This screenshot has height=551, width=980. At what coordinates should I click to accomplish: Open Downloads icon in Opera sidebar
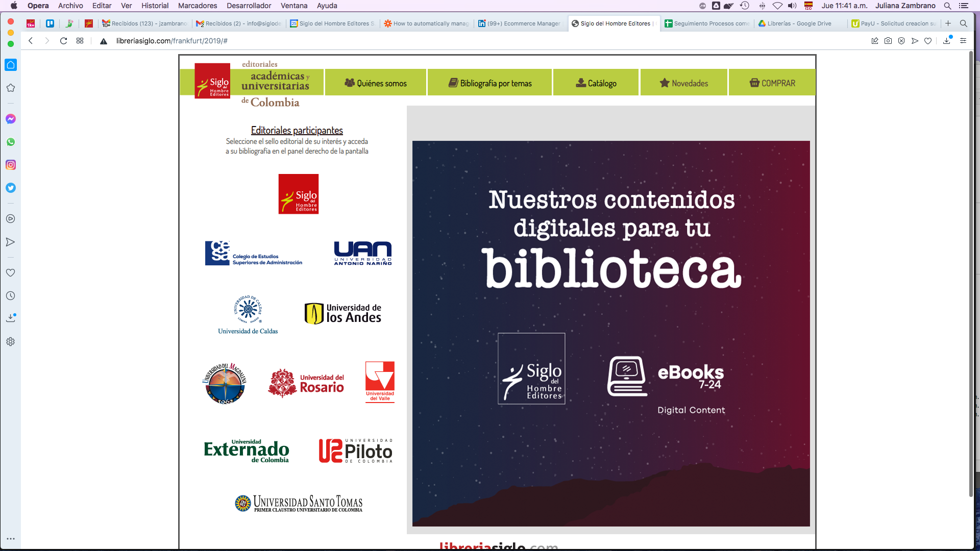11,318
